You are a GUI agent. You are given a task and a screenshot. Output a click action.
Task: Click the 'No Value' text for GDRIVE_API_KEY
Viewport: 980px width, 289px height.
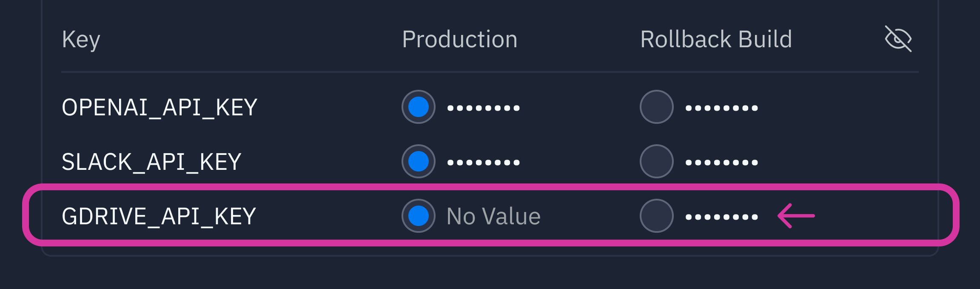point(493,216)
